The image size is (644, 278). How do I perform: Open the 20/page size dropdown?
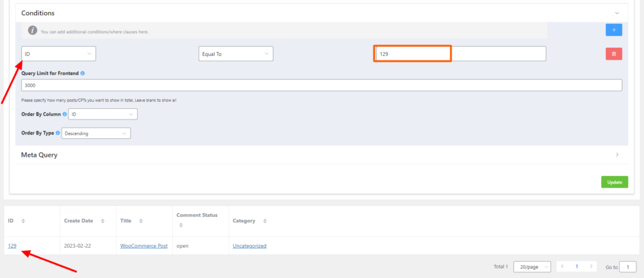click(x=532, y=267)
